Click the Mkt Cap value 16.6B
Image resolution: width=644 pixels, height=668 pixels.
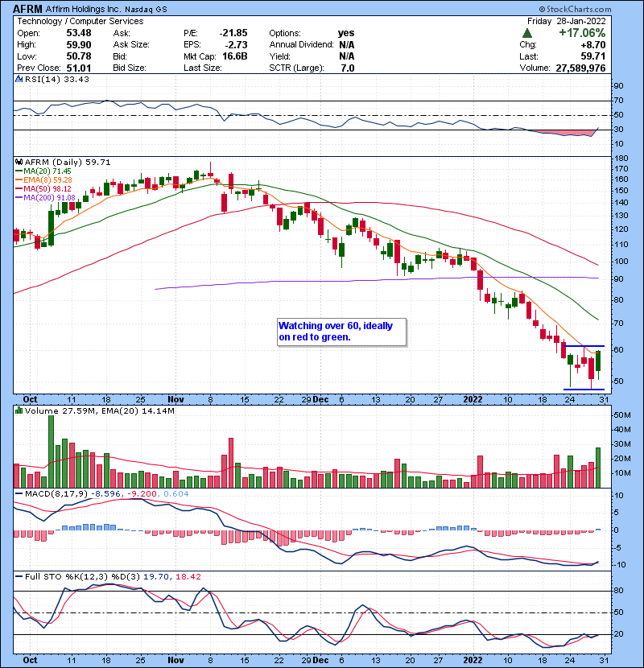tap(235, 56)
